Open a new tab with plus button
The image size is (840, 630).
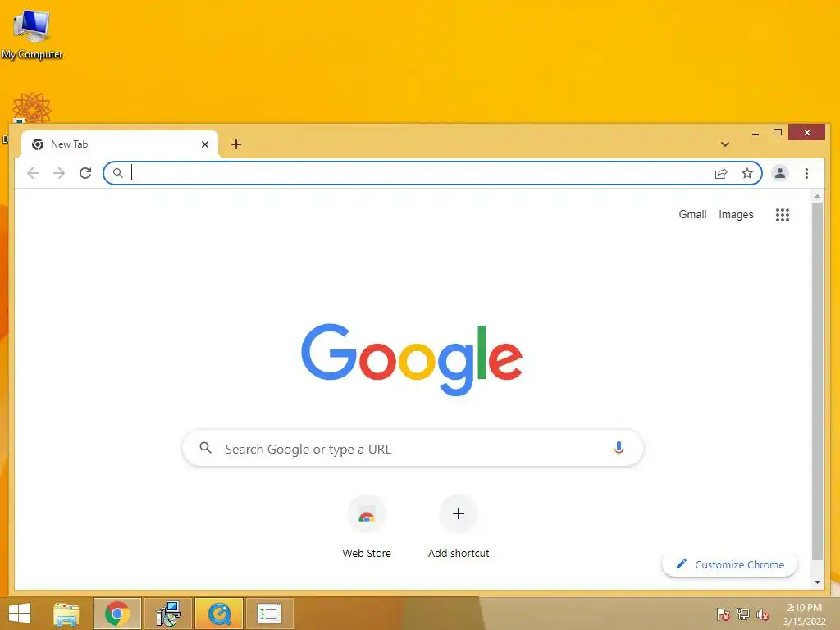click(x=236, y=144)
